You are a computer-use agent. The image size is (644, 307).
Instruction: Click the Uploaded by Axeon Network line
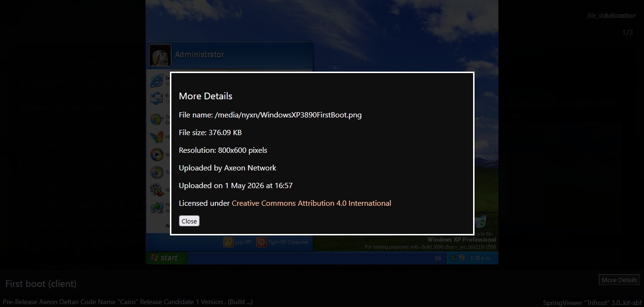click(x=228, y=168)
